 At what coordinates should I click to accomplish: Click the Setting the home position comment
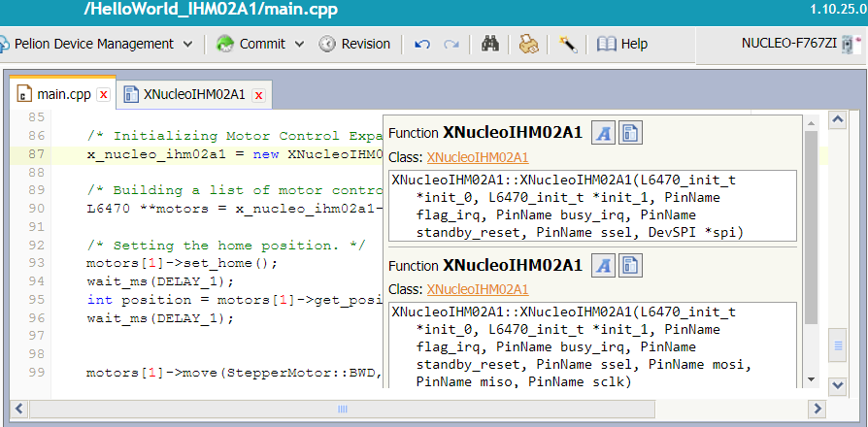(226, 246)
